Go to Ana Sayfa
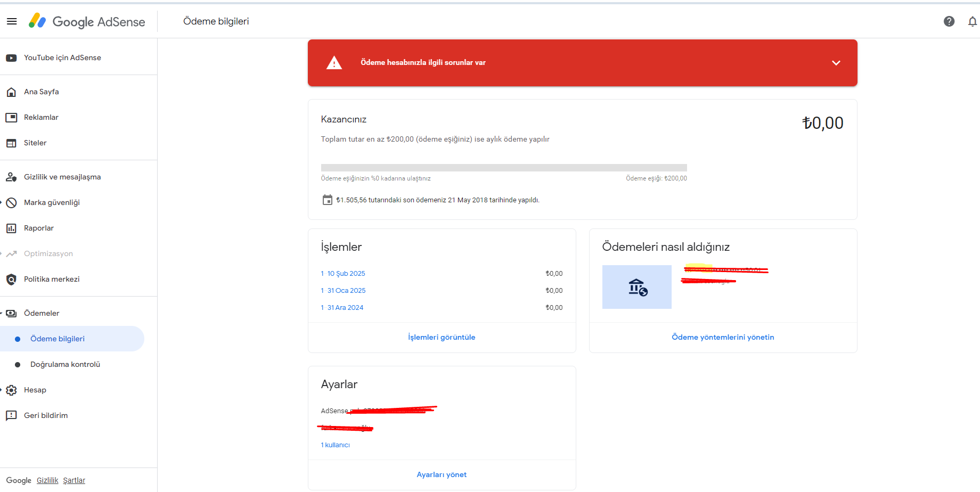The image size is (980, 492). pos(42,92)
